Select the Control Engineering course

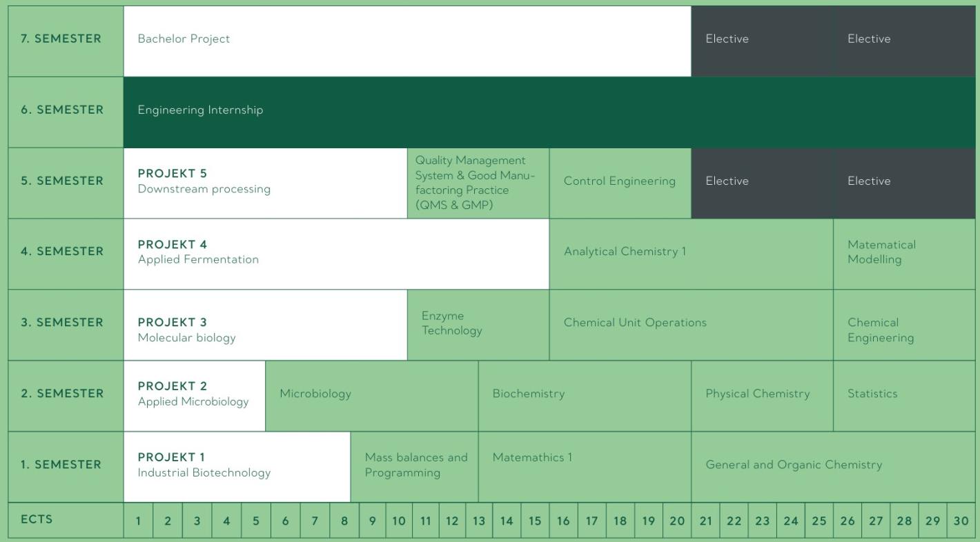coord(620,183)
